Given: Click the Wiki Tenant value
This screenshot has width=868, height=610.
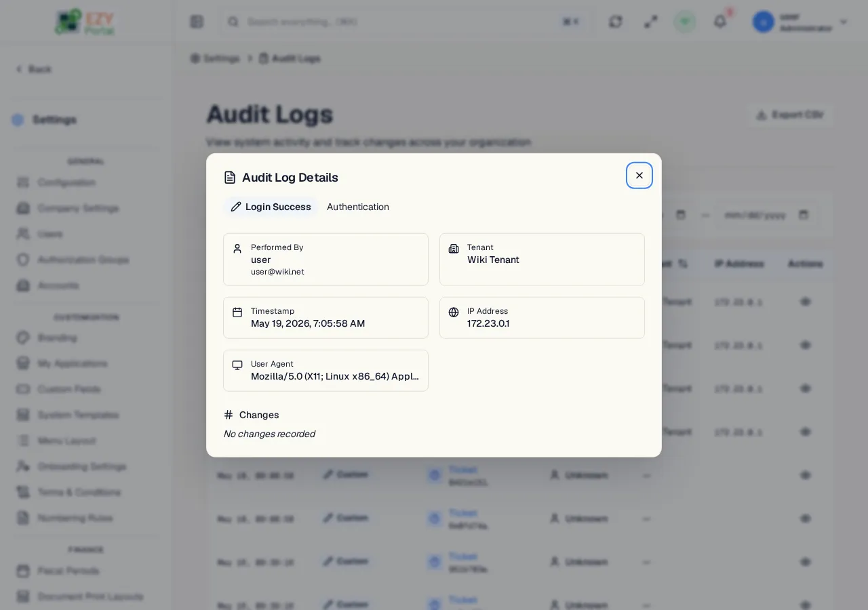Looking at the screenshot, I should click(x=493, y=260).
